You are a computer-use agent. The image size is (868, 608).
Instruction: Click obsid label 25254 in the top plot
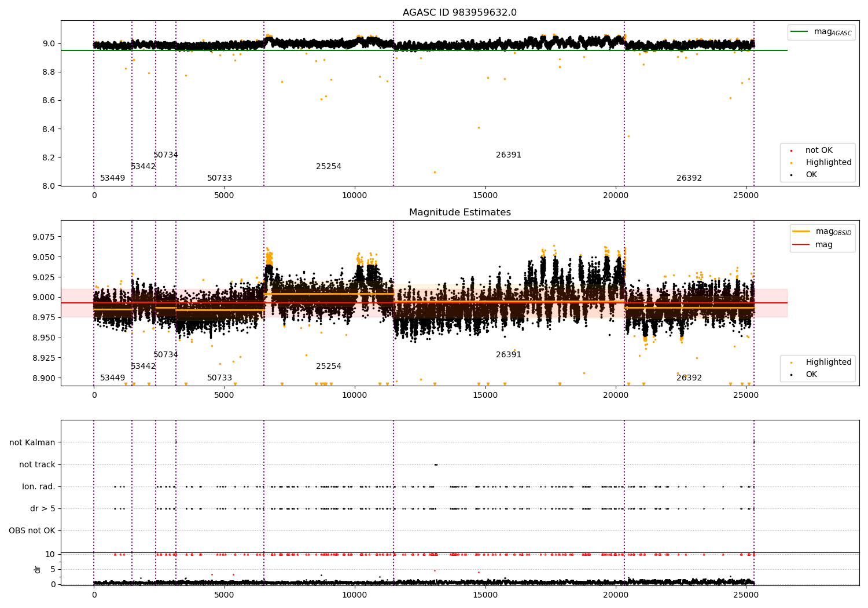329,167
